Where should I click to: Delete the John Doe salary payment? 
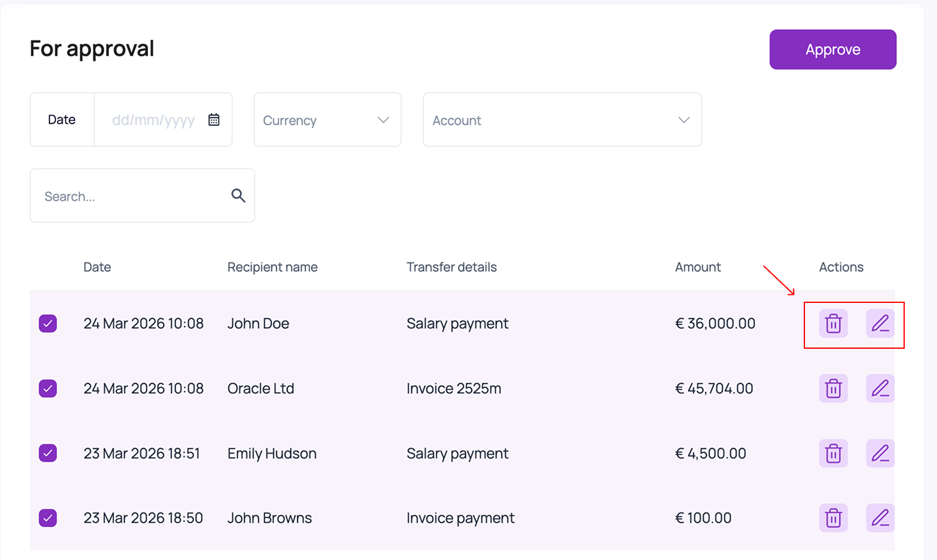tap(833, 323)
